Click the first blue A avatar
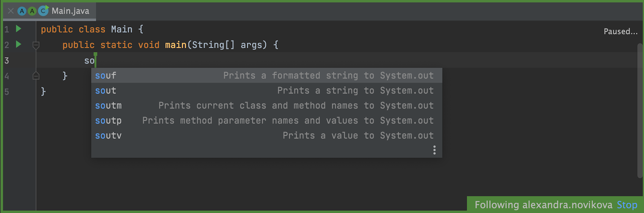 (22, 11)
